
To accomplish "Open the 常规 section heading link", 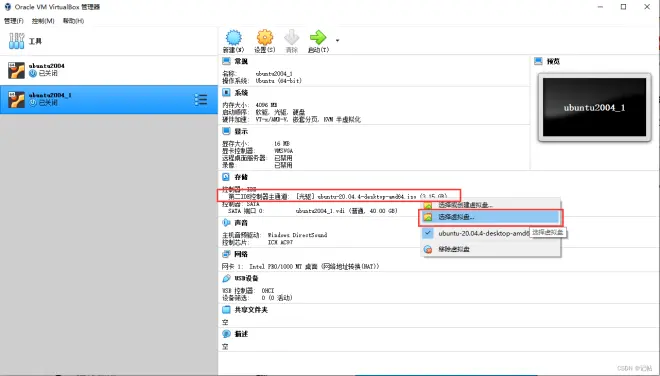I will (x=241, y=61).
